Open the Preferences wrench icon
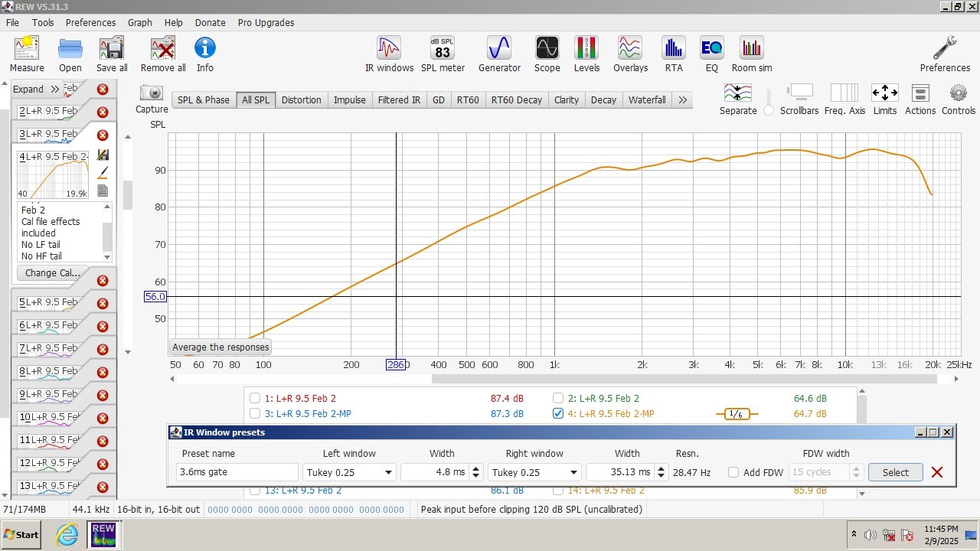This screenshot has height=551, width=980. (x=945, y=54)
